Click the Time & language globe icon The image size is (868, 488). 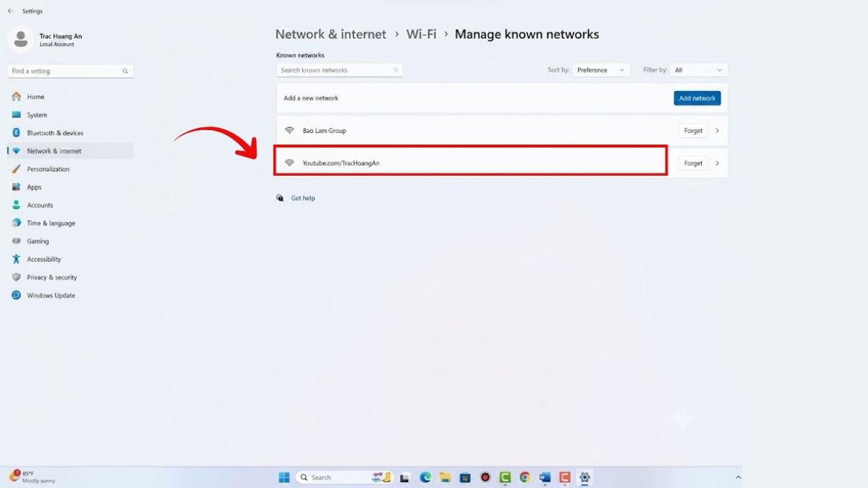(16, 223)
